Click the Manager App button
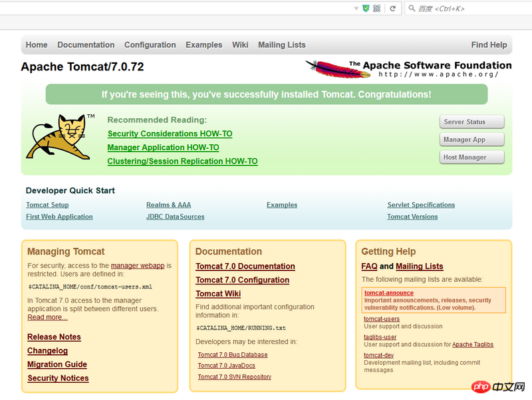Screen dimensions: 532x400 click(472, 140)
